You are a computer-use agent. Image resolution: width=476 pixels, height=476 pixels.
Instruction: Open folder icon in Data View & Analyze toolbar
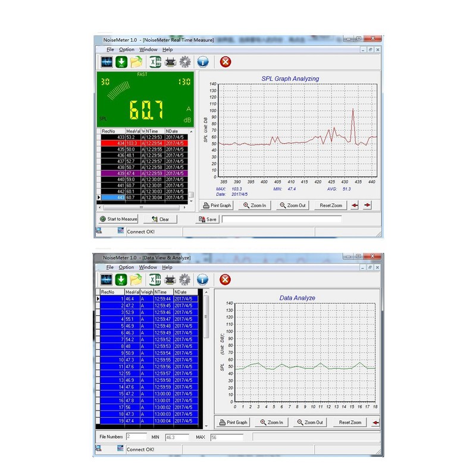click(x=136, y=280)
